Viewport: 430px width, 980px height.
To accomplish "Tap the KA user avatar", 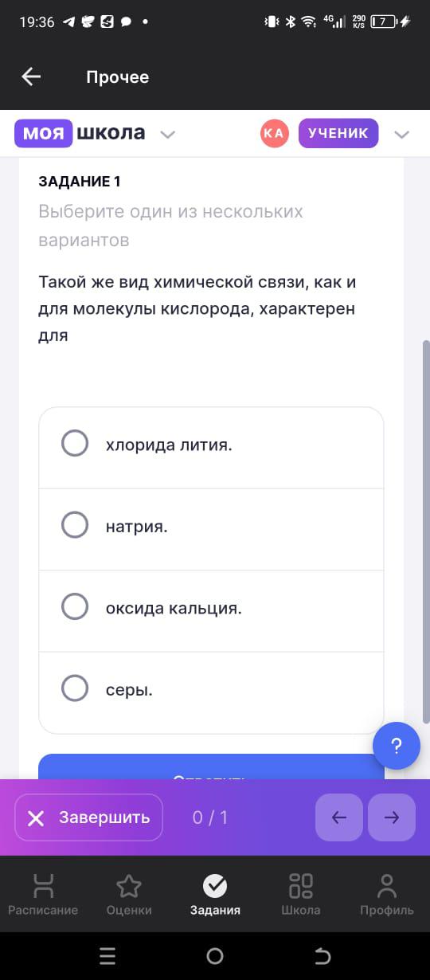I will pyautogui.click(x=274, y=133).
